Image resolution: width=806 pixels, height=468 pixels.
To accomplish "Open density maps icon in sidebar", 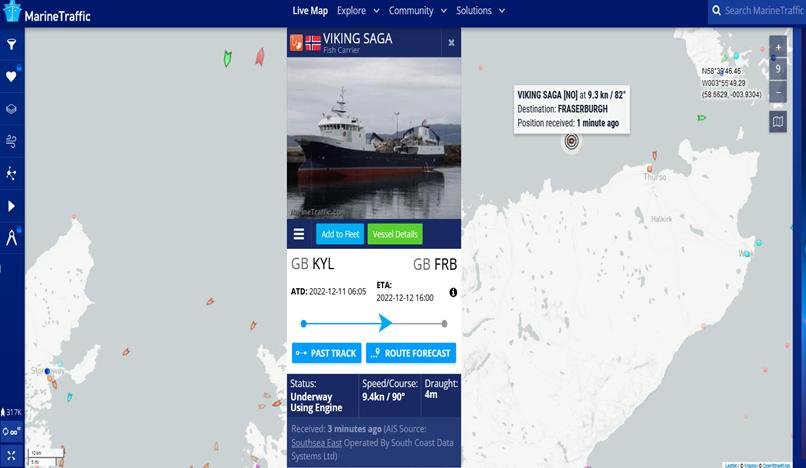I will (x=11, y=173).
